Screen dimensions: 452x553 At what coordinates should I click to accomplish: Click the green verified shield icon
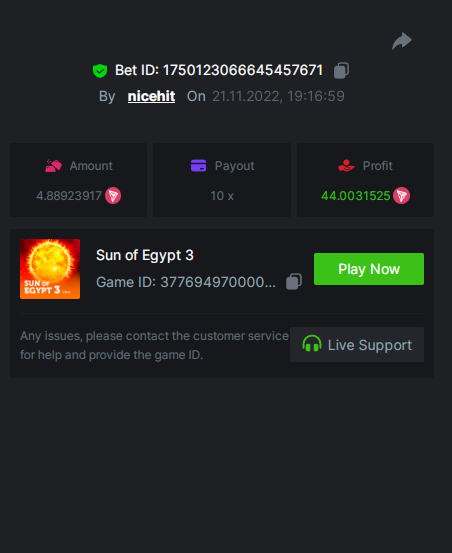(x=100, y=71)
